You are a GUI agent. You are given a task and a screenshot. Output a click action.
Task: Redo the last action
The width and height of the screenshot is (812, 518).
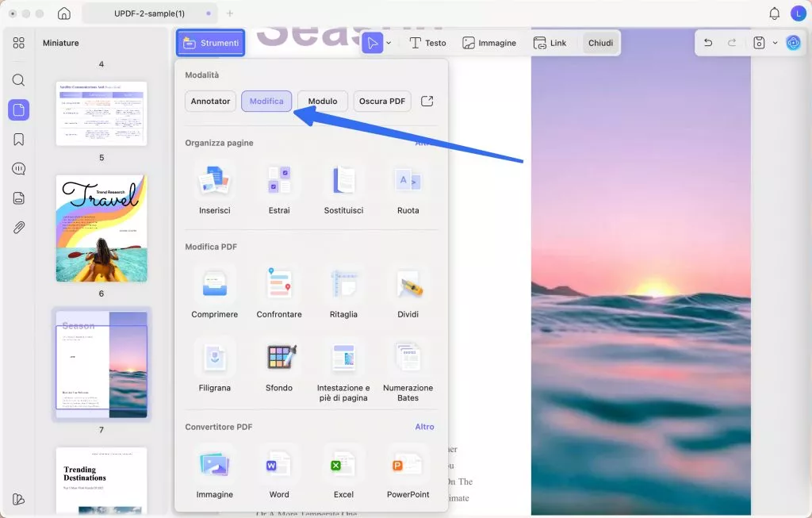click(x=732, y=43)
